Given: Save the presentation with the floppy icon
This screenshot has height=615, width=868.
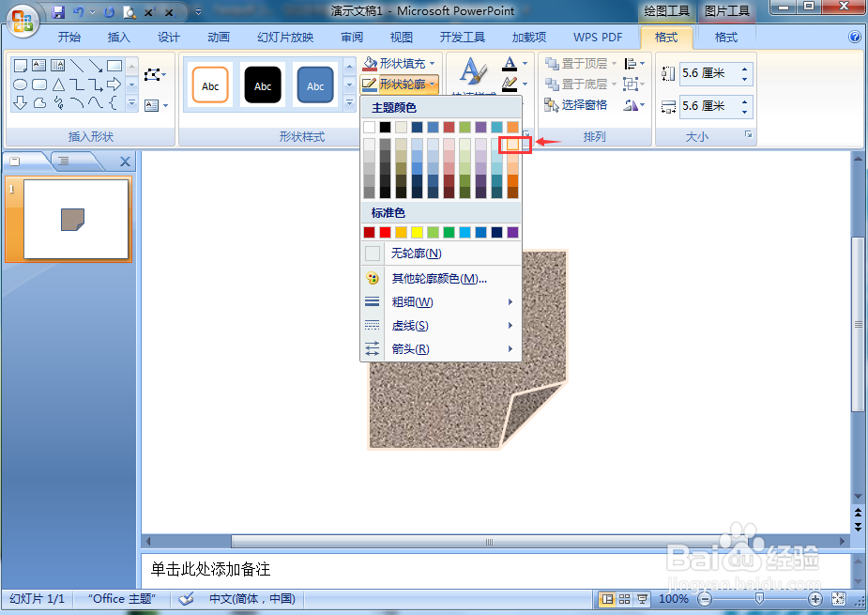Looking at the screenshot, I should [58, 11].
